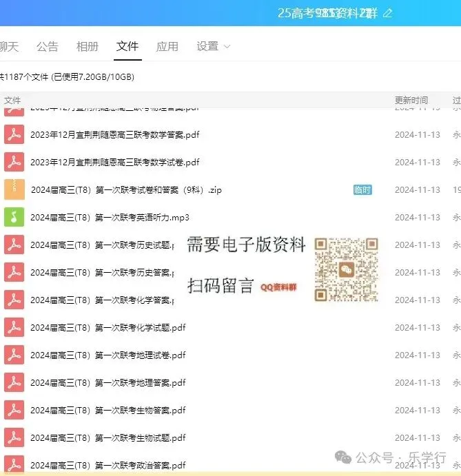Click PDF icon of 第一次联考地理答案
The image size is (461, 476).
tap(14, 382)
